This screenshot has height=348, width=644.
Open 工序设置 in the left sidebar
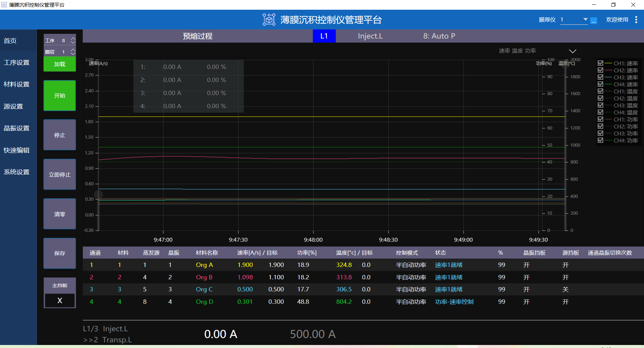[x=17, y=63]
